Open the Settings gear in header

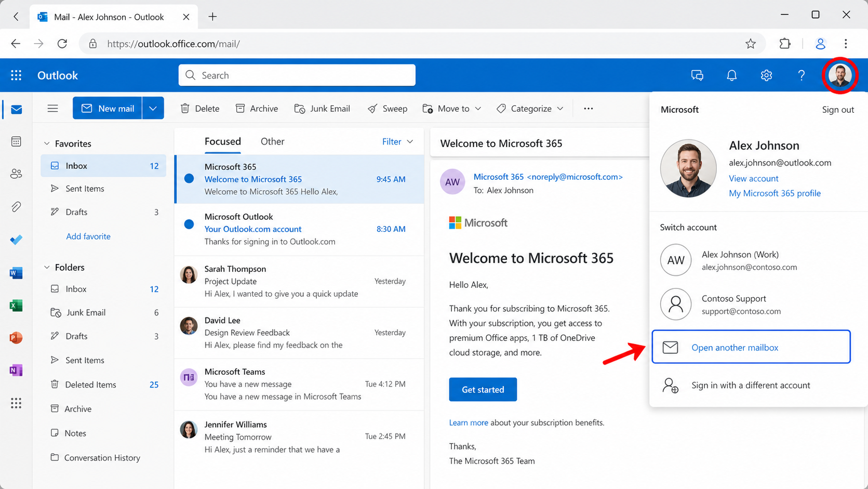pos(766,75)
